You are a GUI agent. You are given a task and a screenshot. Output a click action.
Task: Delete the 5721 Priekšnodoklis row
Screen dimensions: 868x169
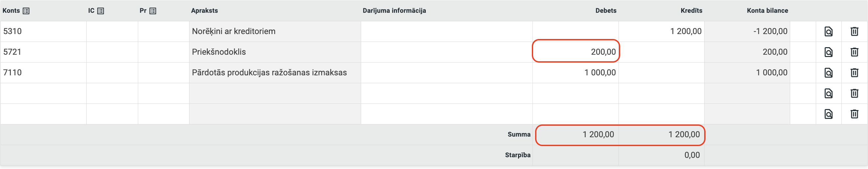pyautogui.click(x=854, y=52)
